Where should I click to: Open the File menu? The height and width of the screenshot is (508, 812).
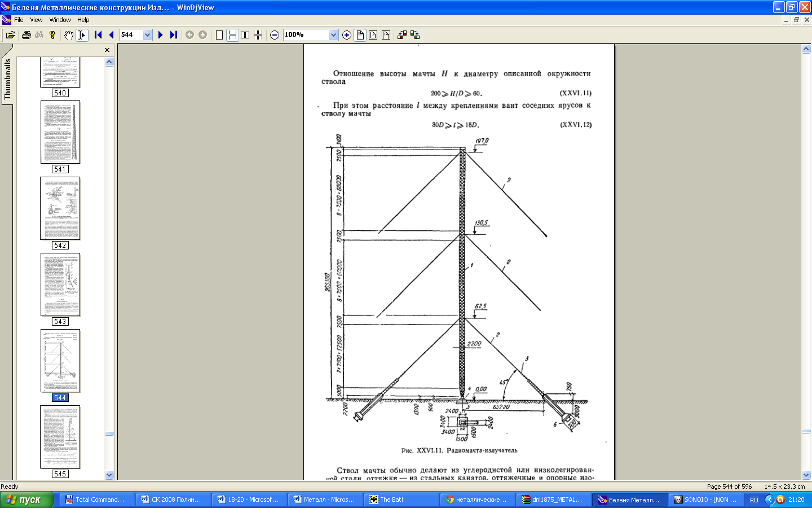coord(19,20)
